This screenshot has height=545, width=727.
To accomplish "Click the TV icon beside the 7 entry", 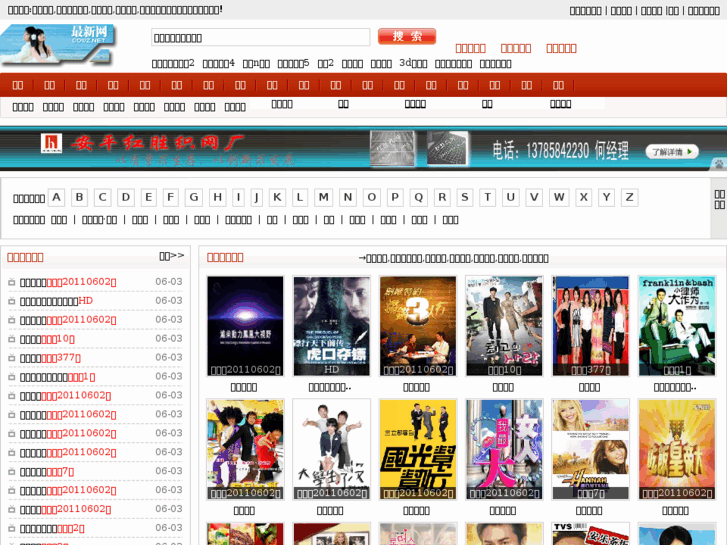I will 12,472.
